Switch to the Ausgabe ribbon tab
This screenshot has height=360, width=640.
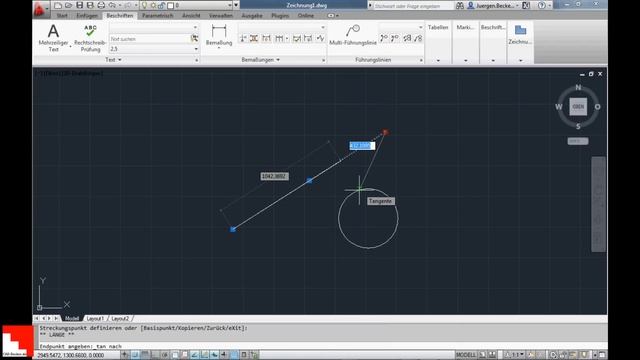[252, 16]
